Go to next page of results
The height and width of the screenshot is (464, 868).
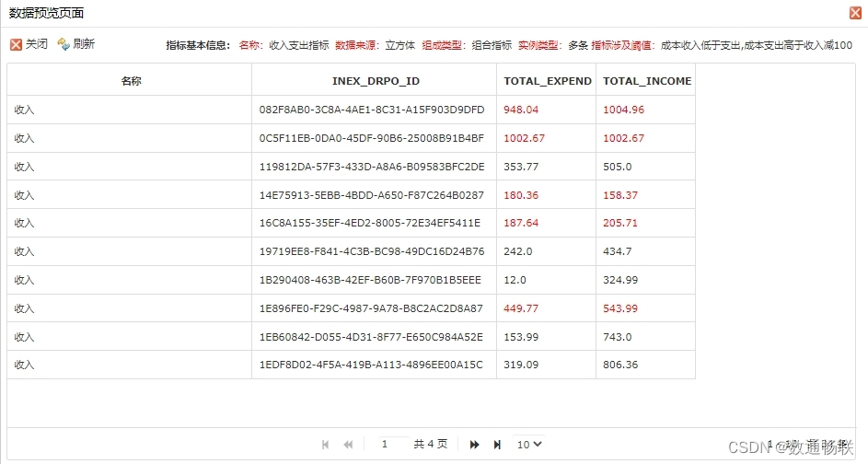pos(474,444)
